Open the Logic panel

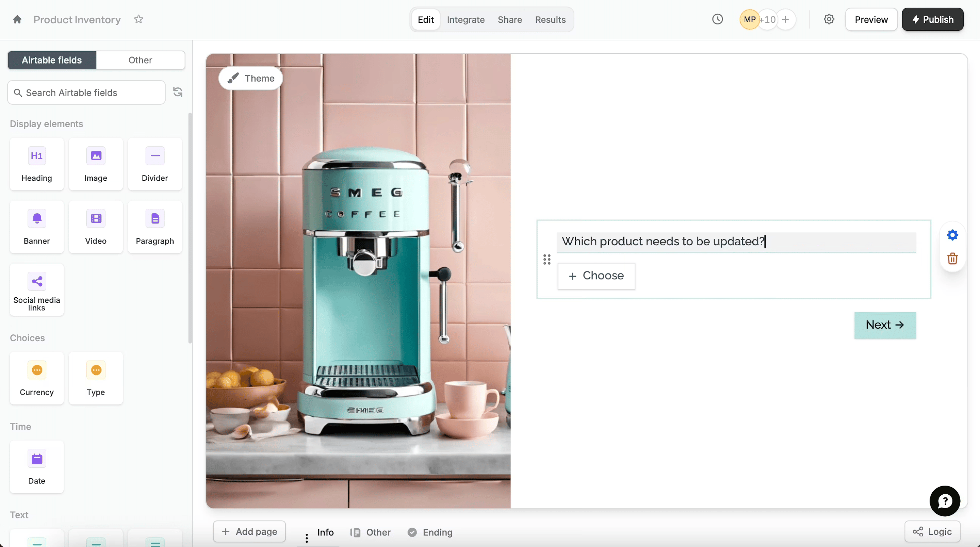click(932, 531)
